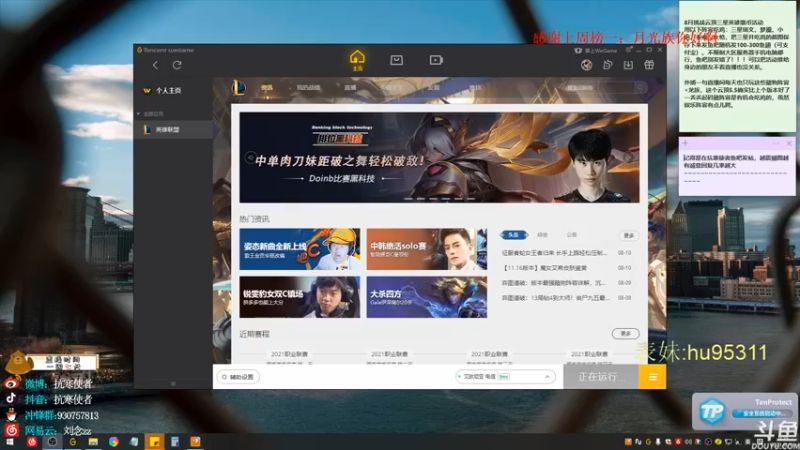Screen dimensions: 800x450
Task: Open the news headline dated 08-09
Action: 554,283
